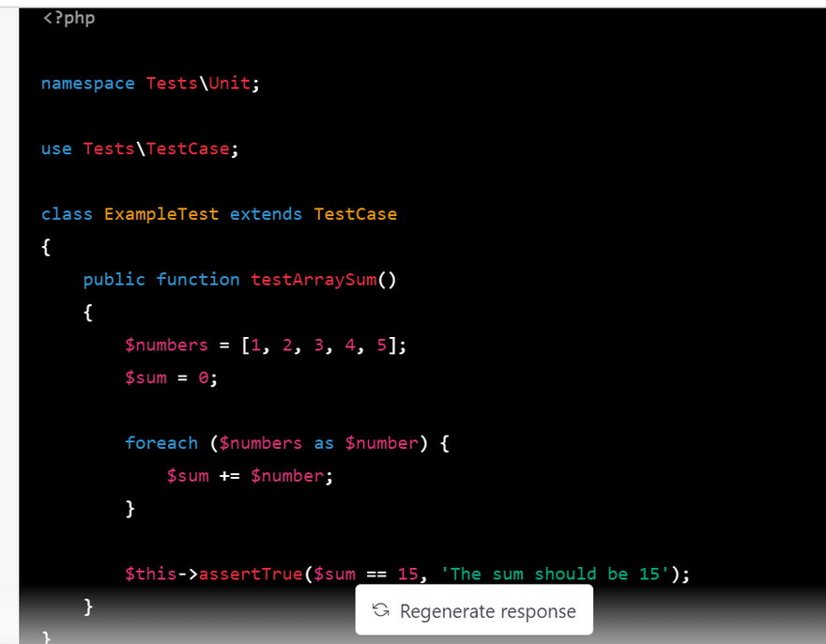Click the Tests\TestCase import text
Viewport: 826px width, 644px height.
161,148
